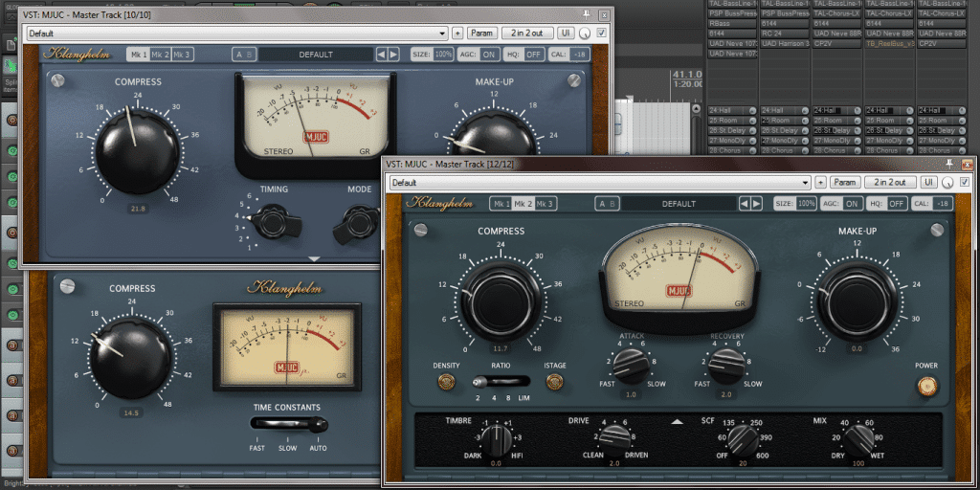Switch off the POWER button in Mk 2
Image resolution: width=980 pixels, height=490 pixels.
point(927,386)
